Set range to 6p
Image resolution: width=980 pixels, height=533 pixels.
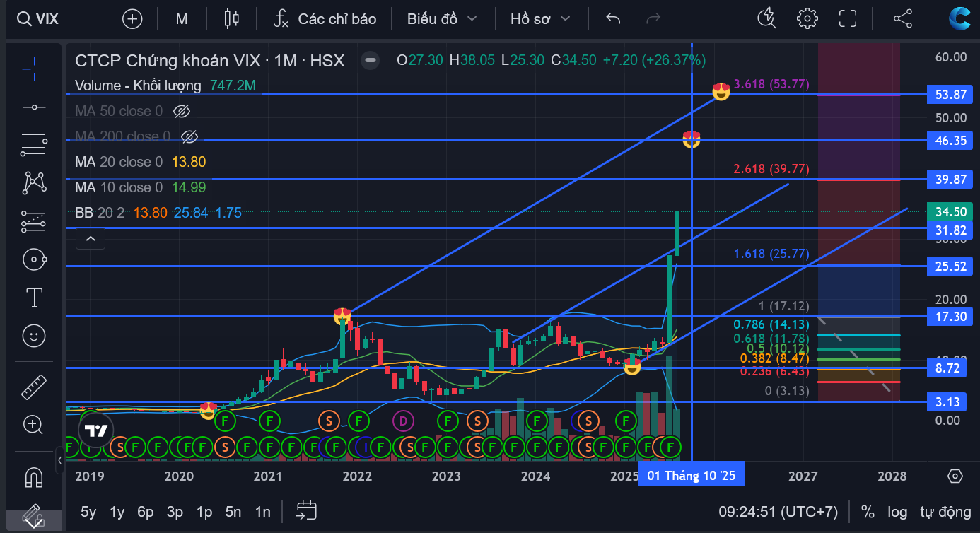coord(146,512)
